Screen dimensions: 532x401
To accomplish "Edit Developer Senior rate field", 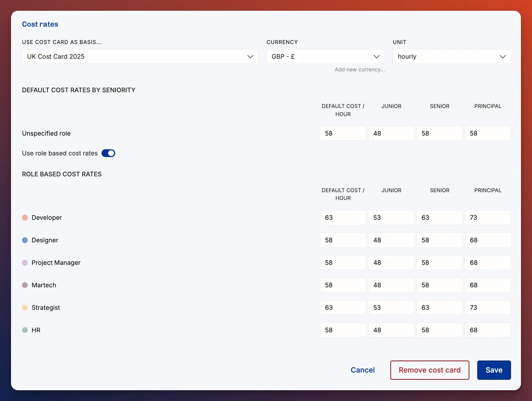I will [x=440, y=218].
